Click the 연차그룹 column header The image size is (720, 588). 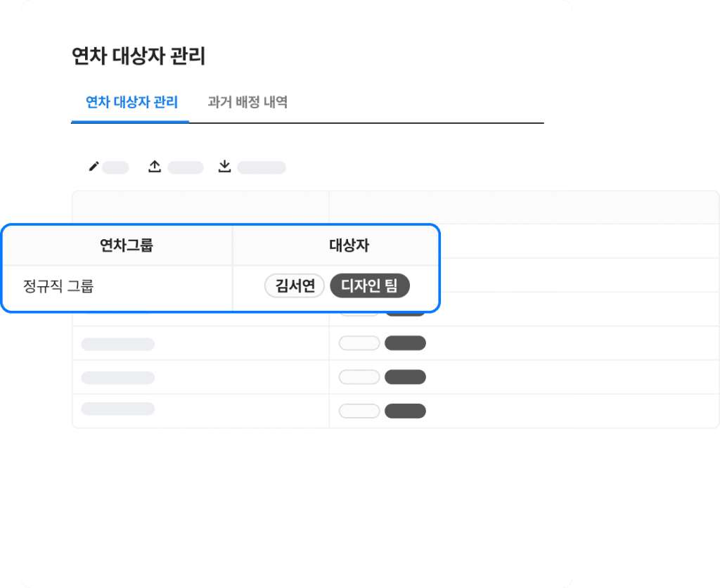[x=127, y=245]
